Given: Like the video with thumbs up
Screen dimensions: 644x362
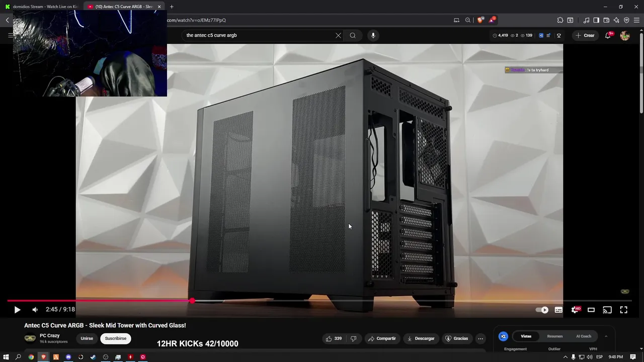Looking at the screenshot, I should click(334, 338).
